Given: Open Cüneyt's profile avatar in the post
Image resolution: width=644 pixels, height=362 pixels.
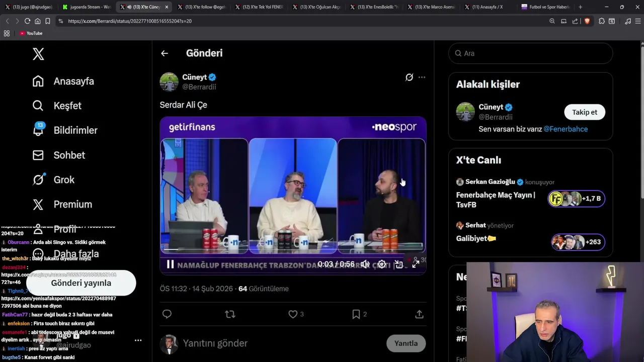Looking at the screenshot, I should tap(169, 82).
